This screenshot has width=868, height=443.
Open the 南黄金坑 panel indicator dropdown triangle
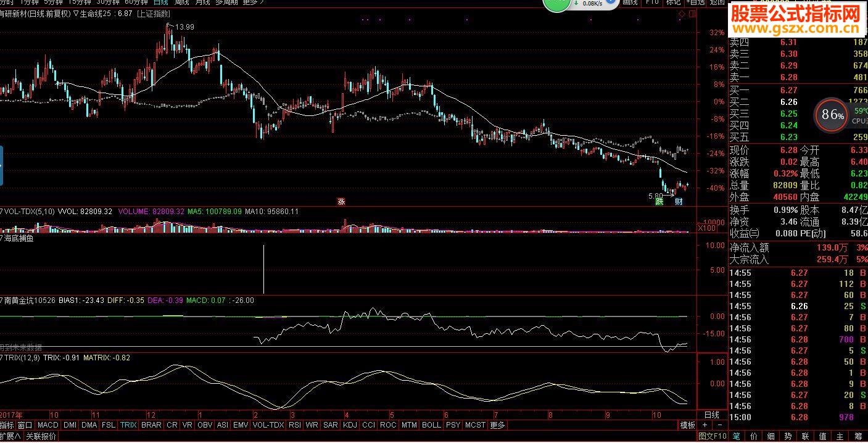tap(2, 300)
